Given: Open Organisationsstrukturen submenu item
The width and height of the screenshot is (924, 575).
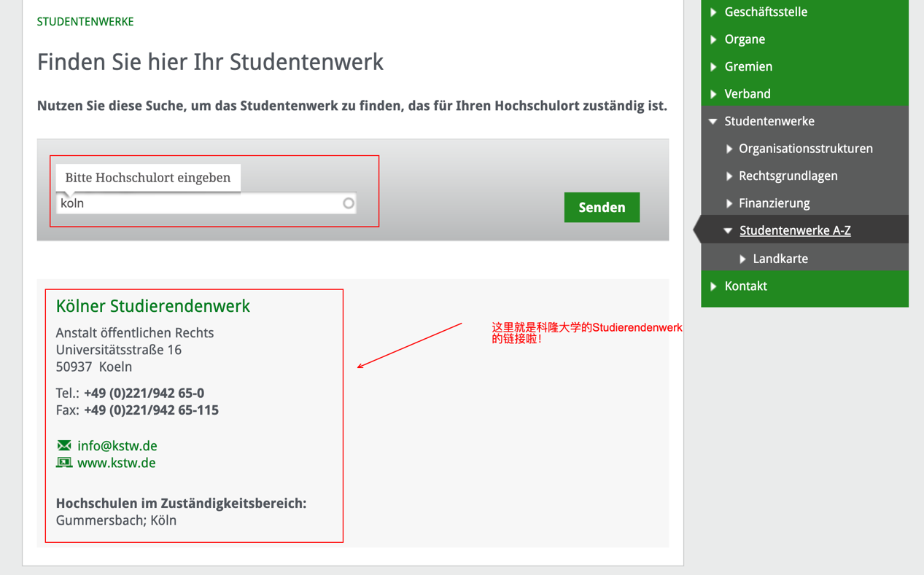Looking at the screenshot, I should click(806, 149).
